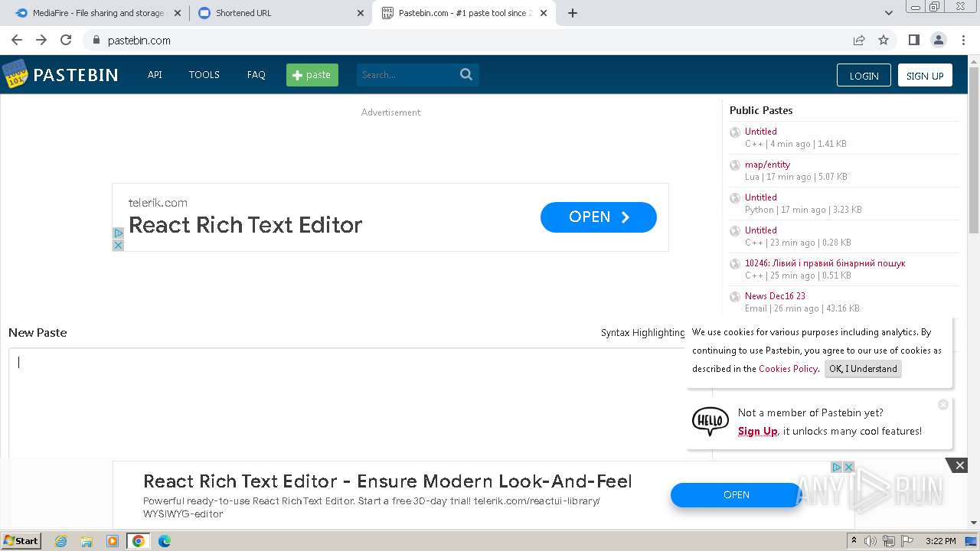Switch to Shortened URL tab

280,13
